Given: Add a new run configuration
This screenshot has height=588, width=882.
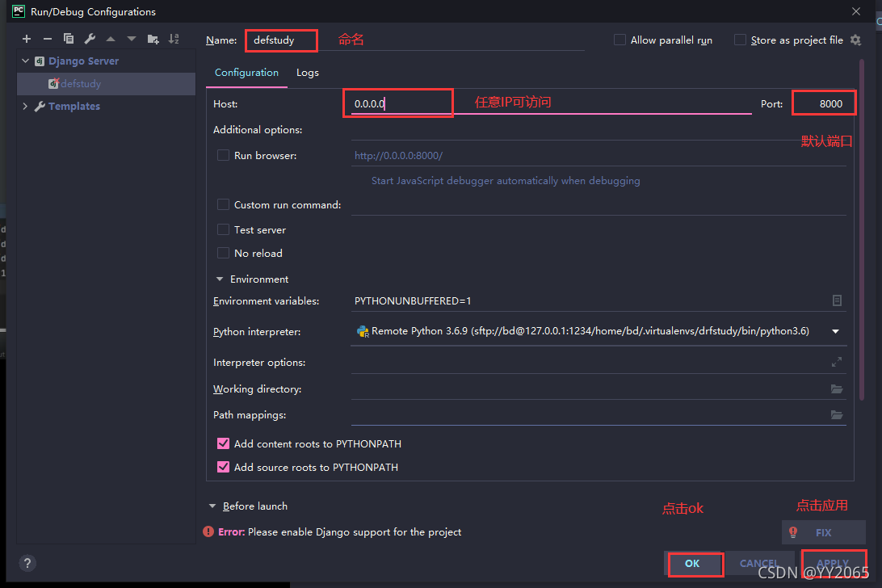Looking at the screenshot, I should click(27, 39).
